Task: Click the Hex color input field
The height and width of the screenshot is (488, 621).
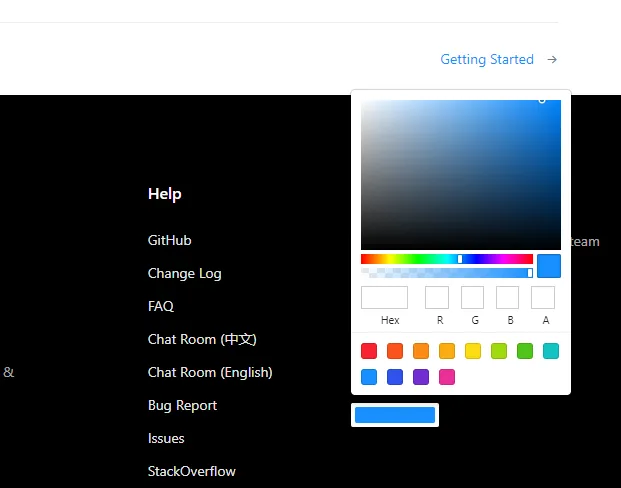Action: (x=384, y=297)
